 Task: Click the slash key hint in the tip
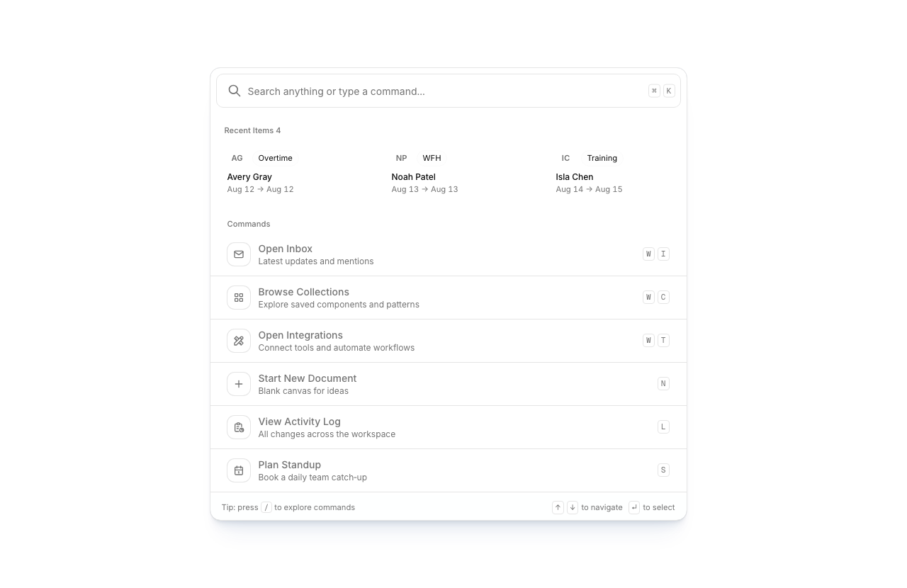pos(266,507)
